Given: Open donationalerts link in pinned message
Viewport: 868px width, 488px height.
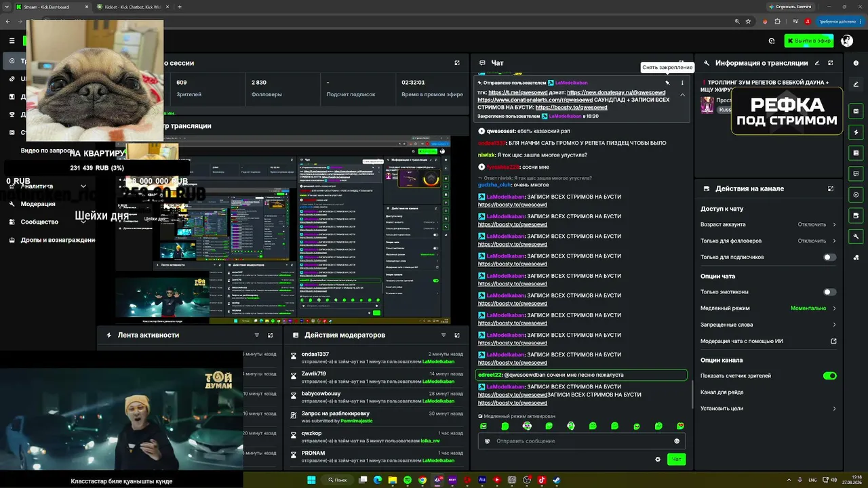Looking at the screenshot, I should [x=534, y=100].
